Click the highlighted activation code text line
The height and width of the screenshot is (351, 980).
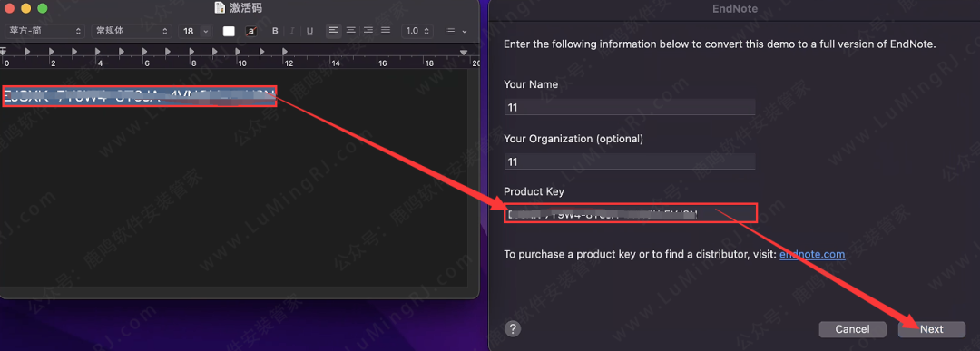coord(139,96)
